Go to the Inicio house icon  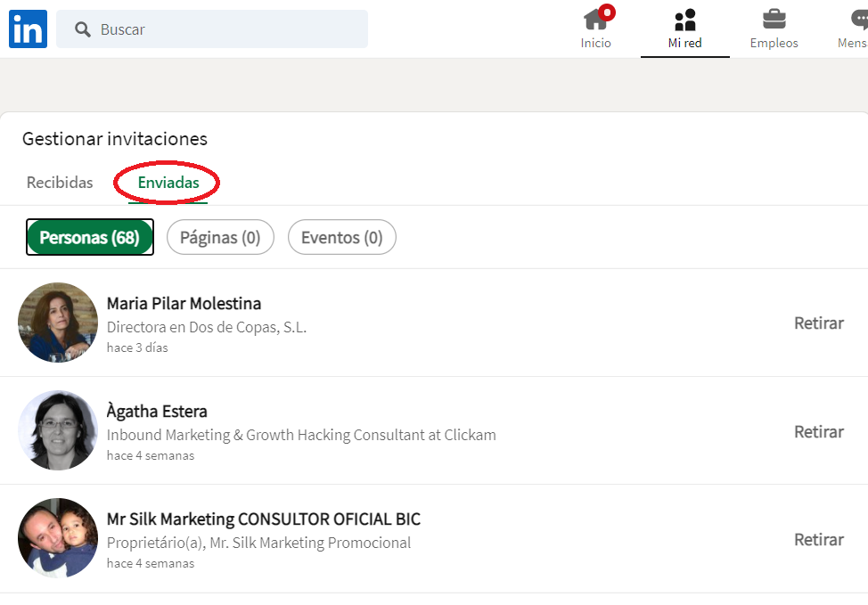pyautogui.click(x=595, y=20)
